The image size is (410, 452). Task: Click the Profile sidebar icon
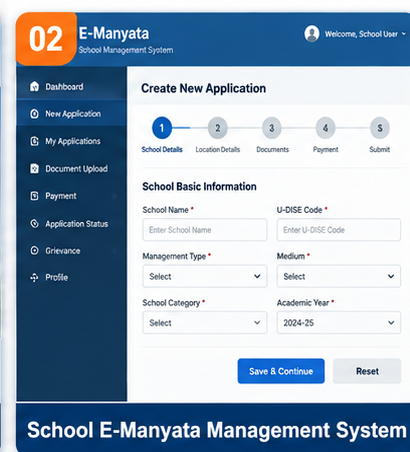[x=34, y=277]
